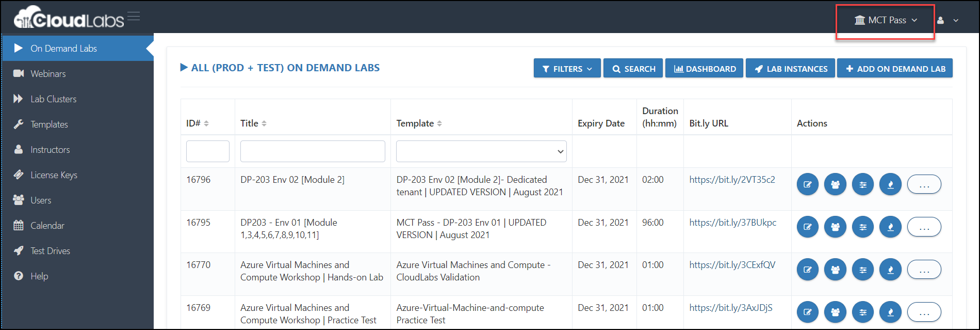
Task: Click edit icon for lab 16769
Action: click(808, 312)
